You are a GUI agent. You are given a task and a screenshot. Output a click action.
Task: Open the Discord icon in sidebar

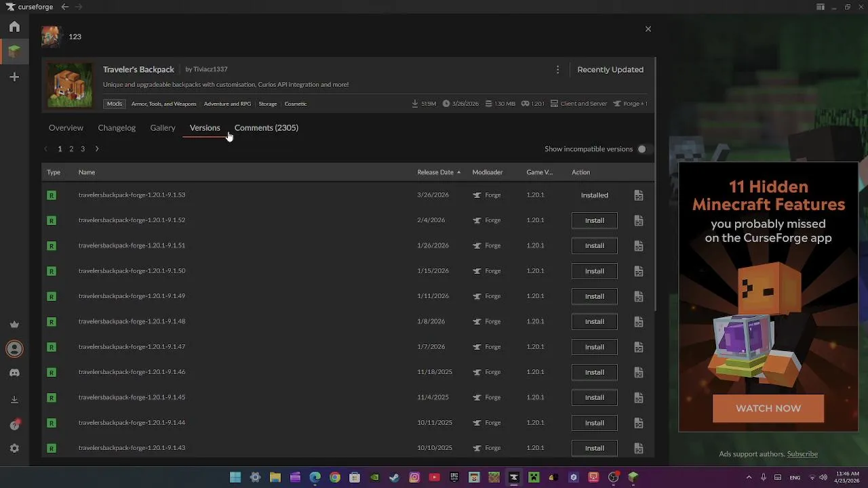click(x=14, y=373)
